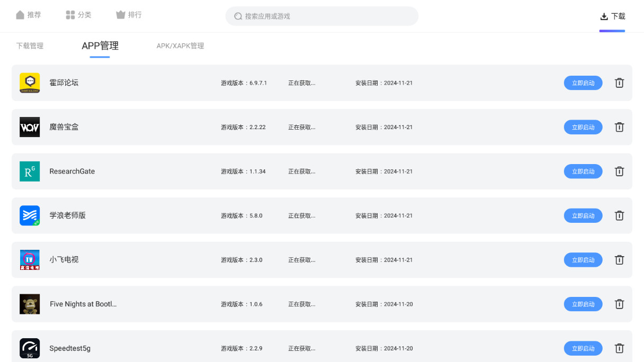644x362 pixels.
Task: Click the 学浪老师版 app icon
Action: coord(30,215)
